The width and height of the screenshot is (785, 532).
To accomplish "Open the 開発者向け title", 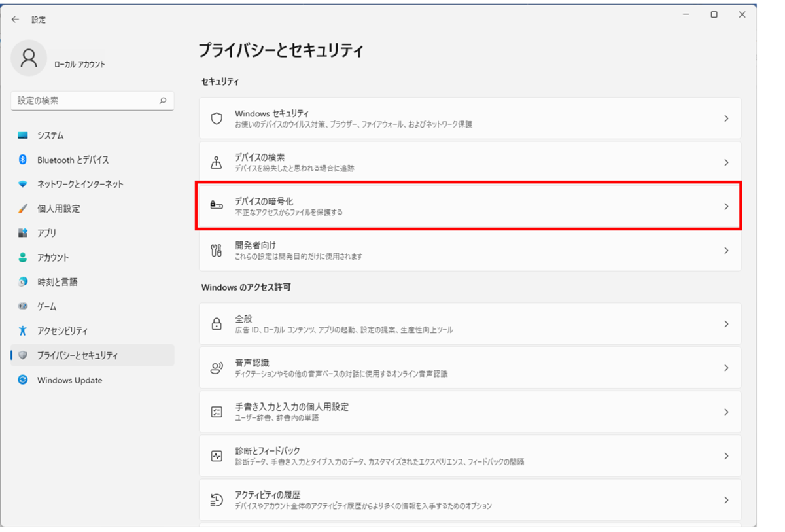I will click(255, 245).
